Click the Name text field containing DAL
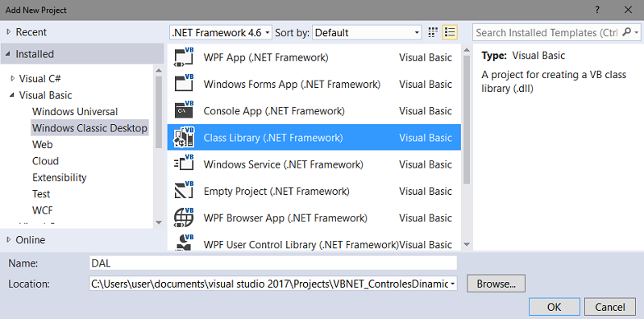The image size is (644, 319). click(x=273, y=263)
